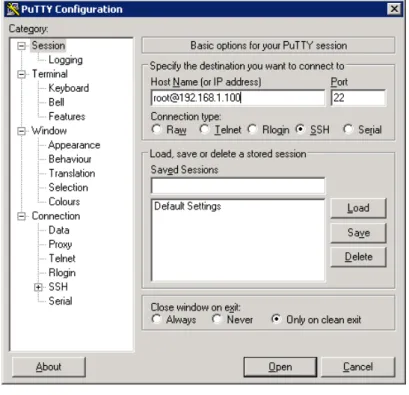Click the Host Name input field
The height and width of the screenshot is (395, 409).
coord(238,98)
